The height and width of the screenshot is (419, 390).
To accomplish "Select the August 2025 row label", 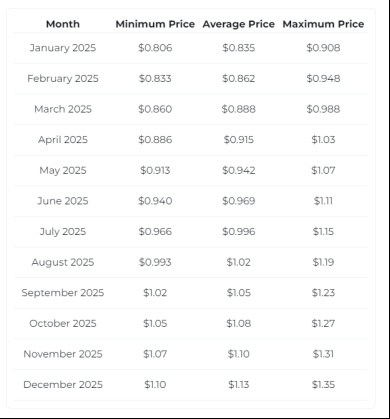I will [63, 262].
